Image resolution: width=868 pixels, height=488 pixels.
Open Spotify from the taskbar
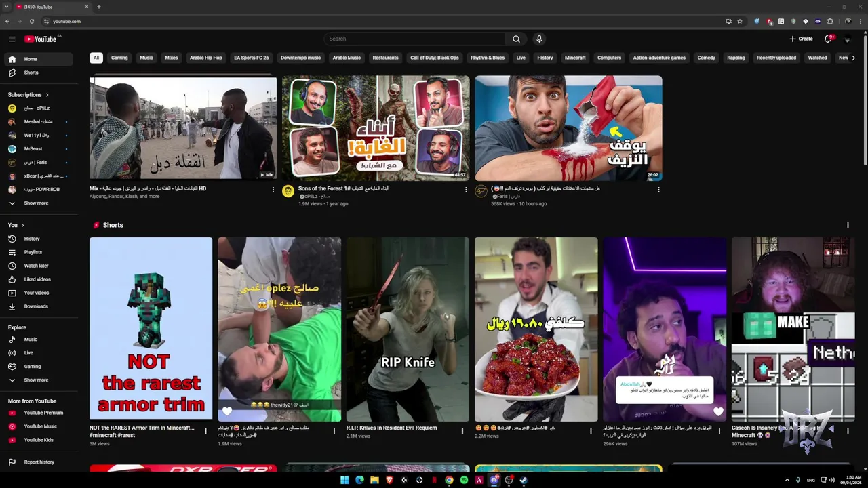(x=464, y=480)
